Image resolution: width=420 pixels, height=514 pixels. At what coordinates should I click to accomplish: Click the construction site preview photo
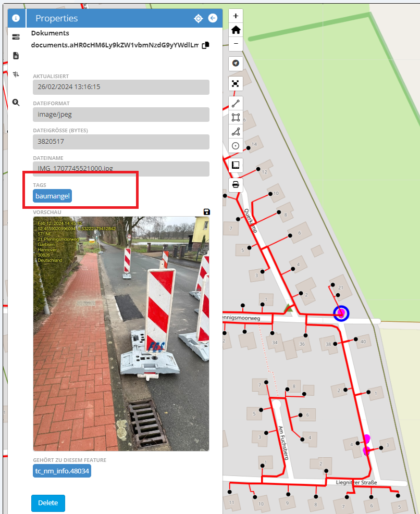click(121, 333)
